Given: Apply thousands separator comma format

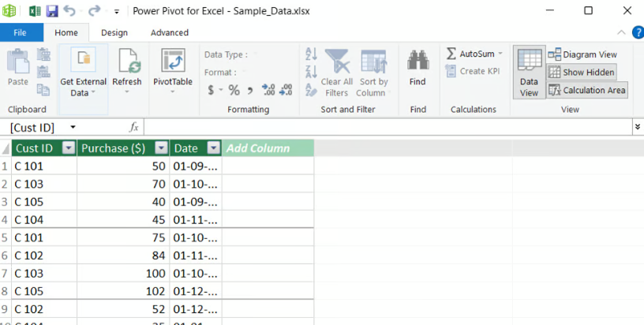Looking at the screenshot, I should tap(249, 91).
